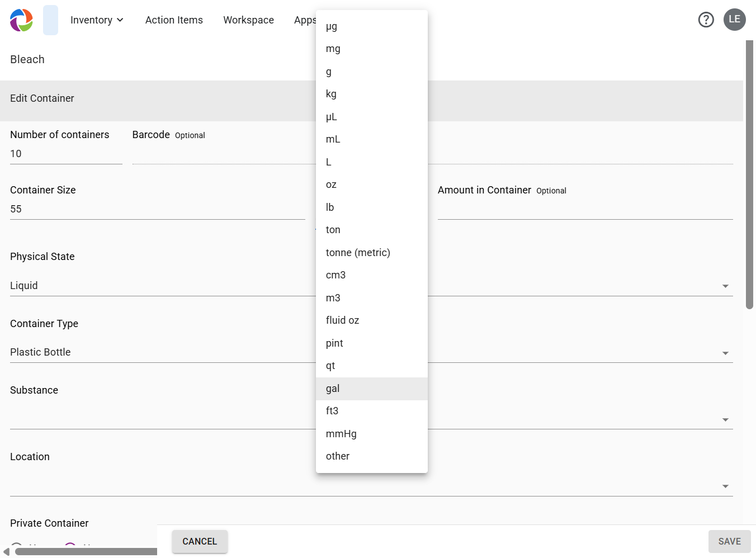This screenshot has width=756, height=558.
Task: Choose other from the unit list
Action: click(372, 456)
